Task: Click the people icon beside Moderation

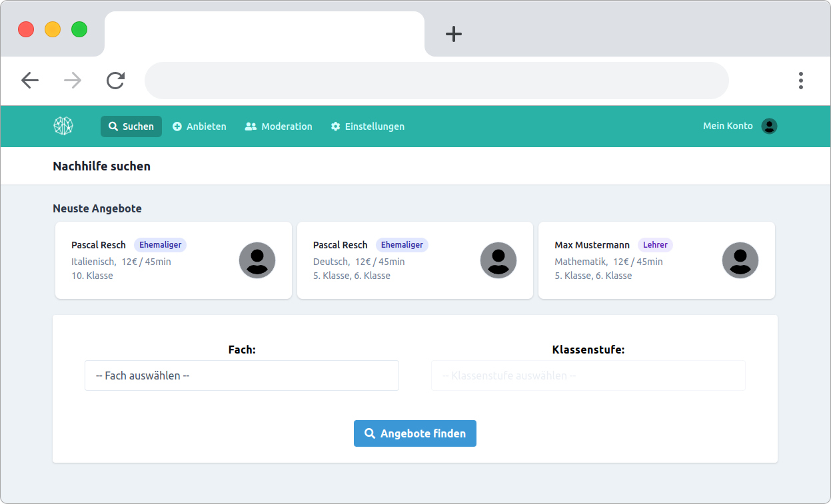Action: click(251, 126)
